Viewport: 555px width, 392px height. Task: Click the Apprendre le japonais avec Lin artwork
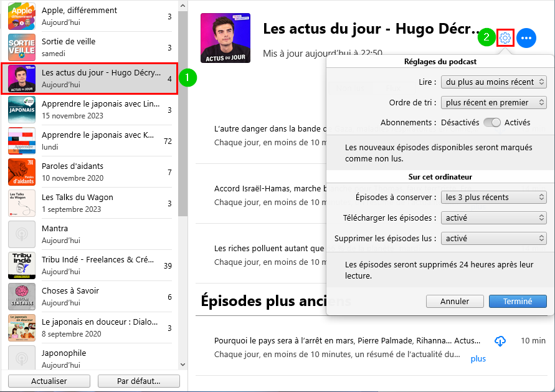[x=22, y=110]
